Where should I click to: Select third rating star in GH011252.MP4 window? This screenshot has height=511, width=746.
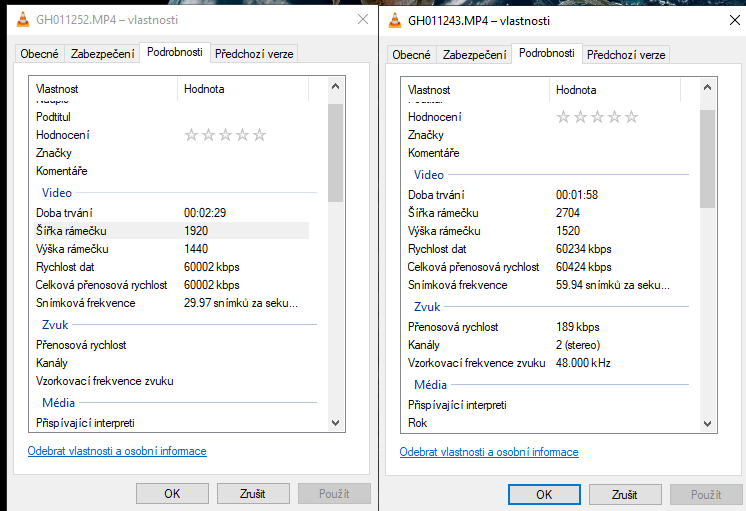pyautogui.click(x=226, y=135)
